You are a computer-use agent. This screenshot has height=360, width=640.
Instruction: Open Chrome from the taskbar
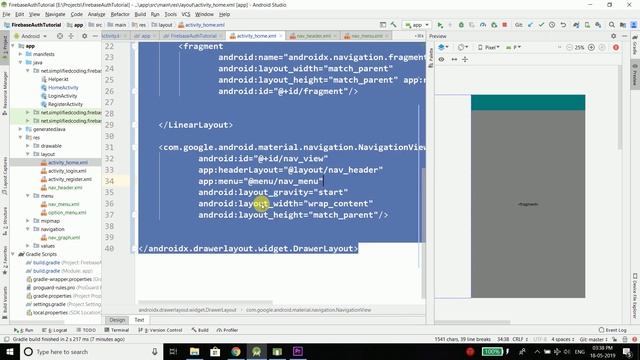[236, 351]
